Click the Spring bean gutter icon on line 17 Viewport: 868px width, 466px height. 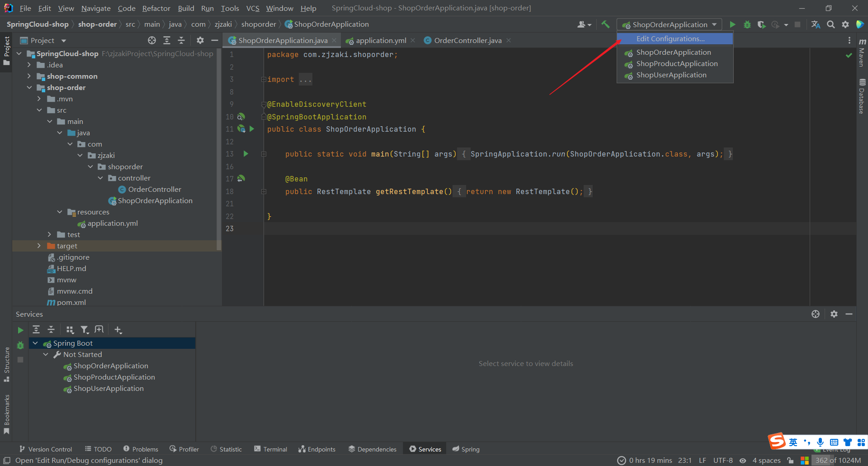pos(241,179)
